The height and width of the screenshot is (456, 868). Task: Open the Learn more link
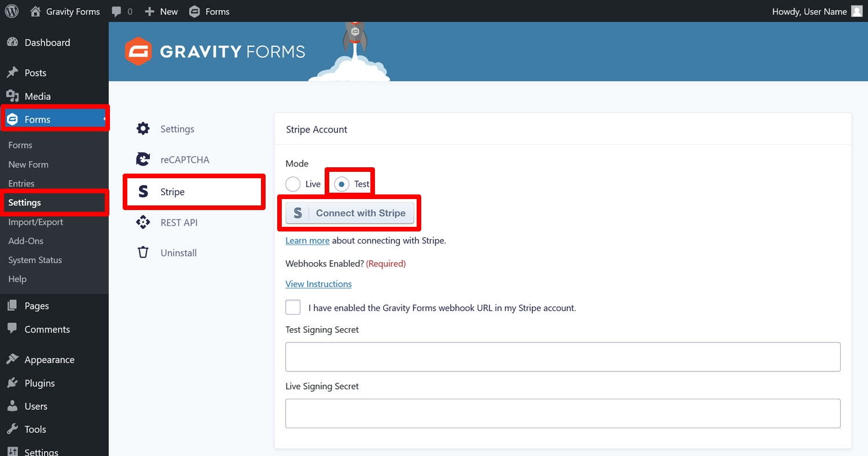click(x=307, y=241)
